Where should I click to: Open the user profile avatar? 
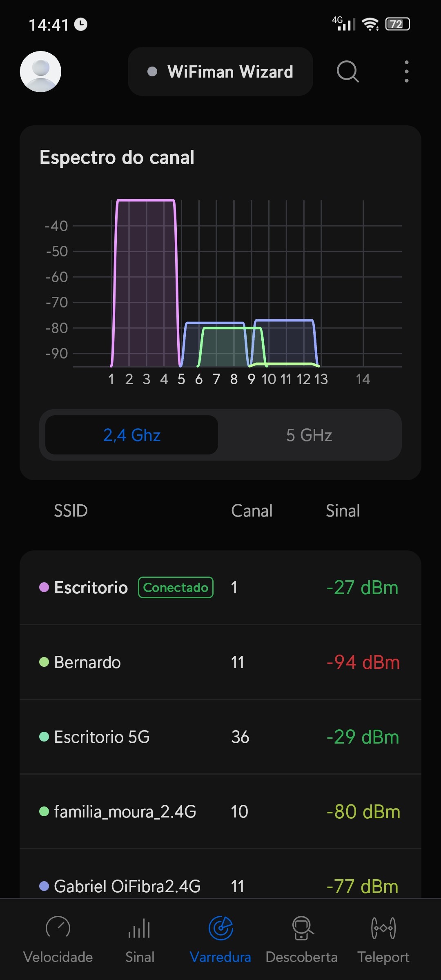click(x=40, y=71)
